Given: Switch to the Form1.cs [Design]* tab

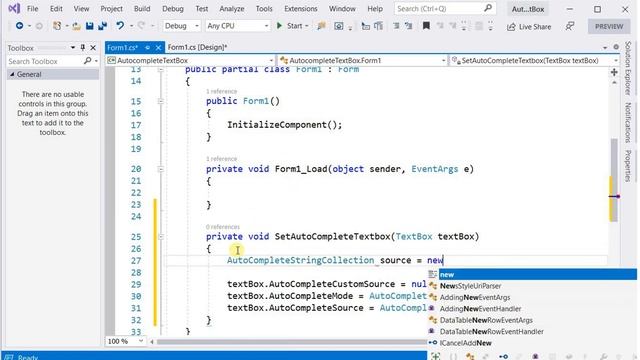Looking at the screenshot, I should [x=197, y=47].
